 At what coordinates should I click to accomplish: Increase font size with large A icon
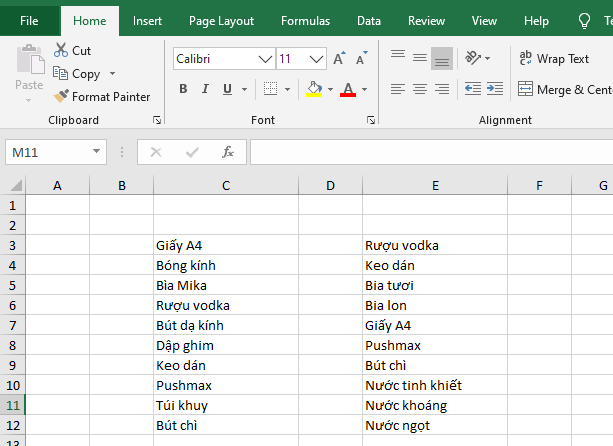[x=339, y=59]
